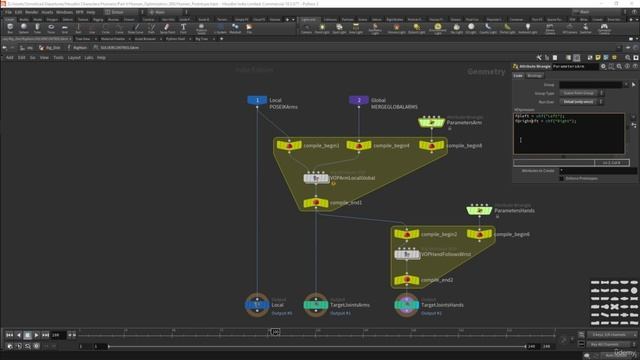Toggle the Enforce Prototypes checkbox
The height and width of the screenshot is (360, 640).
tap(562, 178)
